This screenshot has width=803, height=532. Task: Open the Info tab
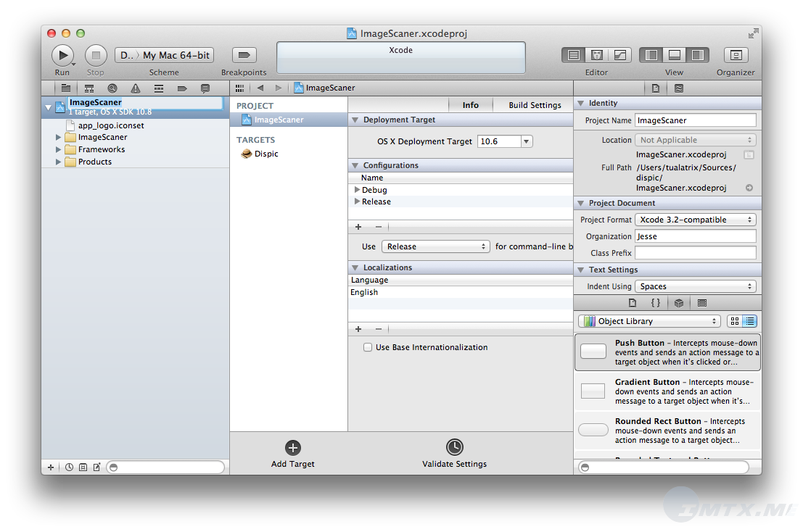tap(470, 105)
